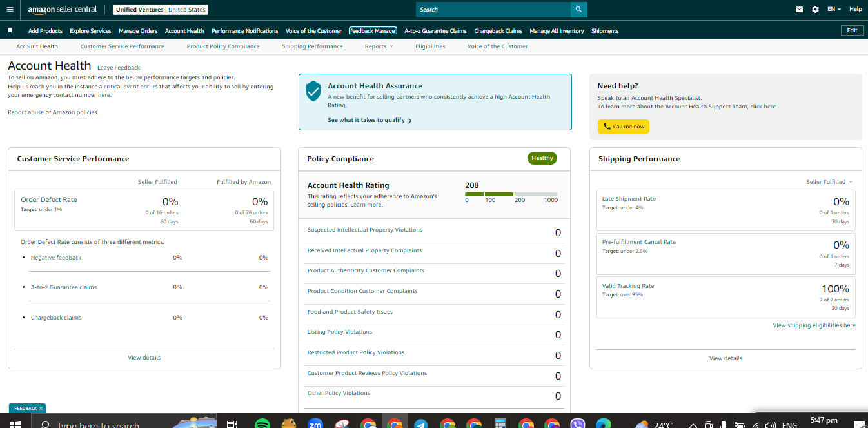This screenshot has height=428, width=868.
Task: Open the EN language dropdown
Action: [x=834, y=9]
